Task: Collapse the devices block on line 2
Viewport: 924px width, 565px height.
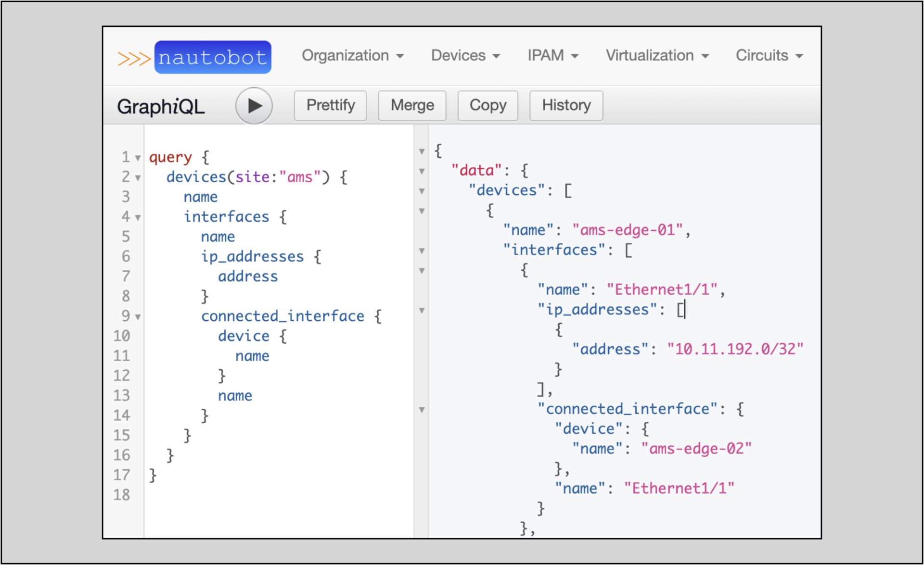Action: 138,177
